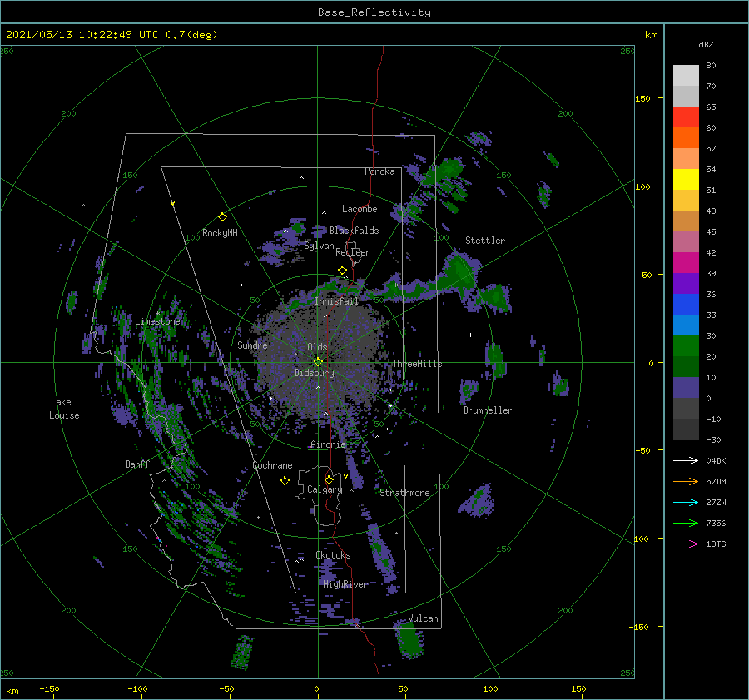Viewport: 749px width, 700px height.
Task: Select the bright green 20-30 dBZ swatch
Action: tap(686, 346)
